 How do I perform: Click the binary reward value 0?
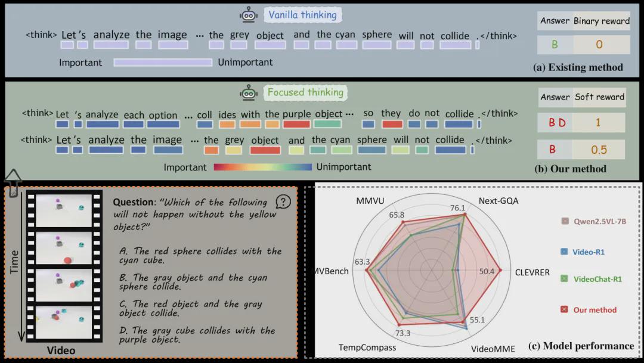[x=599, y=44]
